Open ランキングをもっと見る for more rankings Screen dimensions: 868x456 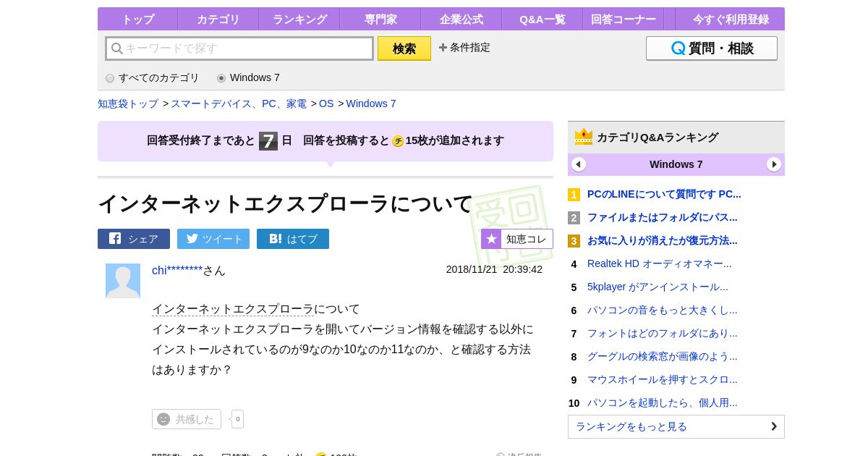[x=676, y=426]
